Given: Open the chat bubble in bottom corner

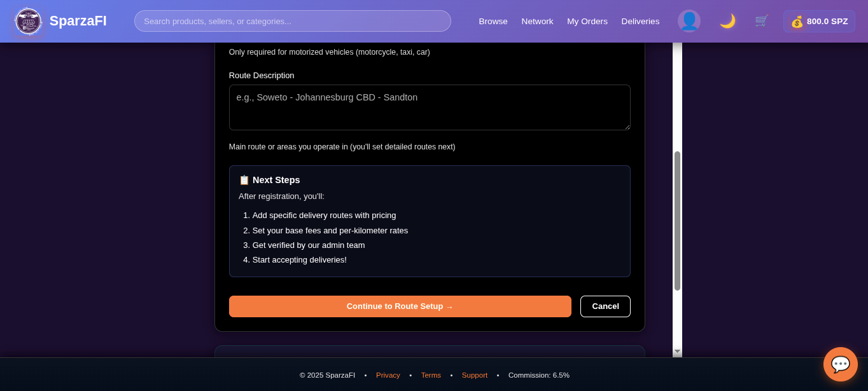Looking at the screenshot, I should coord(840,364).
